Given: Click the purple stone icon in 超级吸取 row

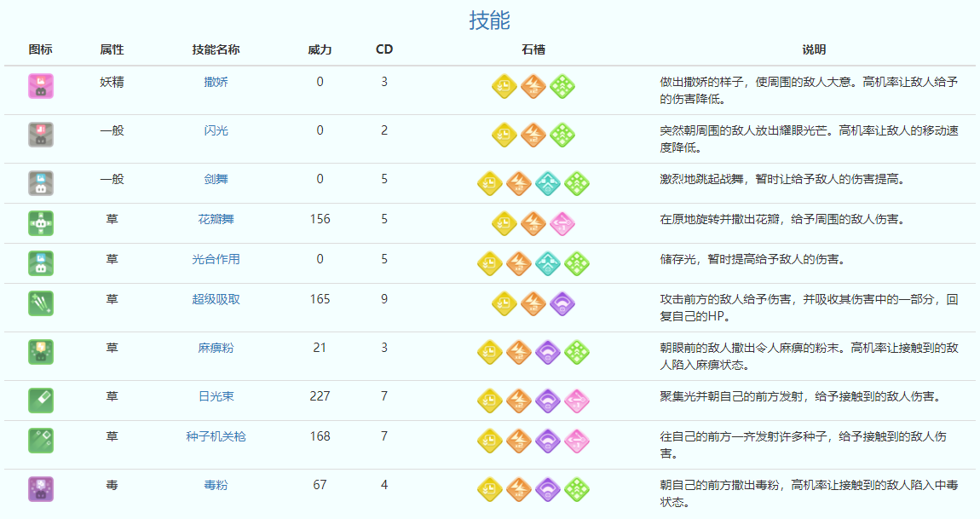Looking at the screenshot, I should [x=562, y=303].
